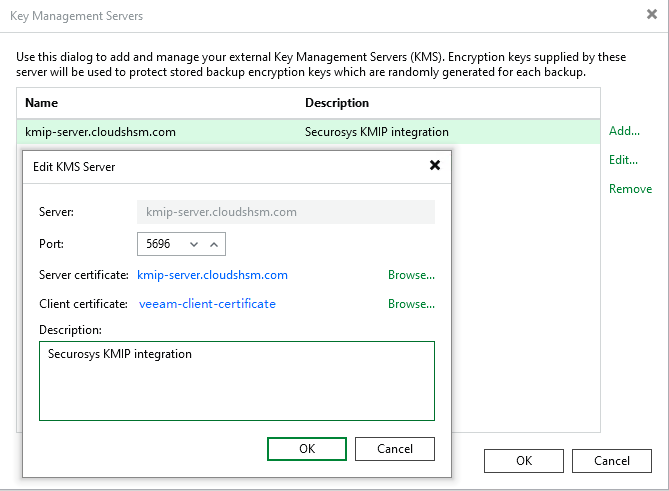Click the Port number field 5696
The width and height of the screenshot is (669, 491).
158,244
